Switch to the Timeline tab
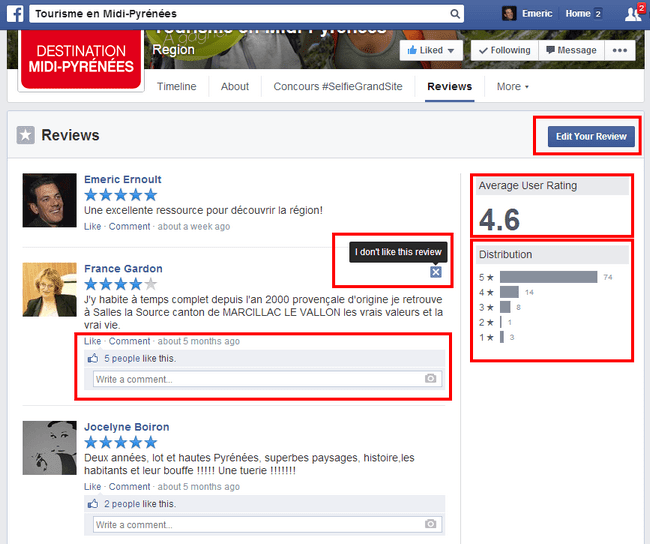This screenshot has height=544, width=650. 177,86
